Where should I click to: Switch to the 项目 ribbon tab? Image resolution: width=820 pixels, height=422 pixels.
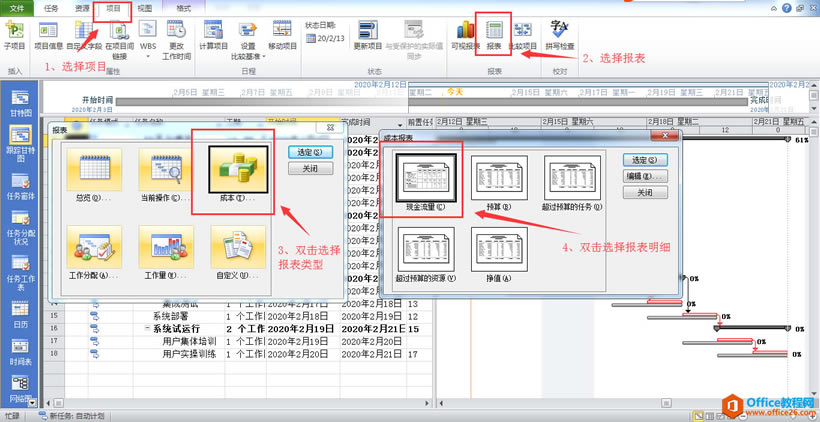tap(113, 8)
